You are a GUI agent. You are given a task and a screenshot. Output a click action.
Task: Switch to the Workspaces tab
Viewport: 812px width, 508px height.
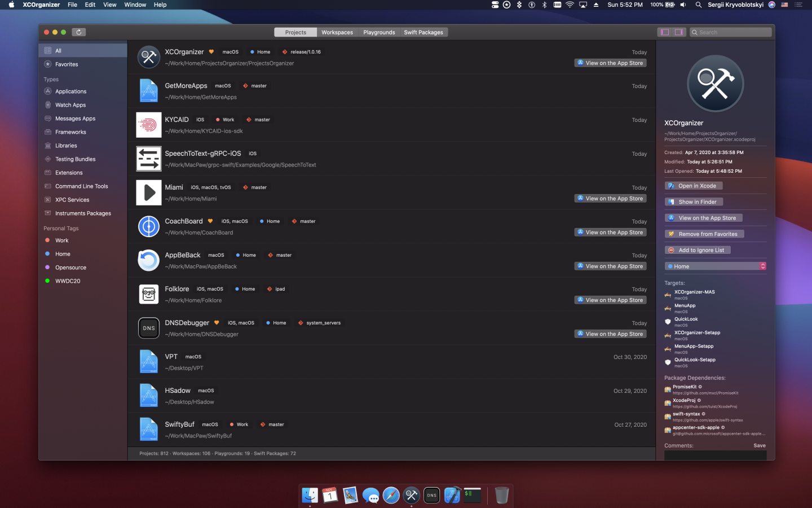337,32
